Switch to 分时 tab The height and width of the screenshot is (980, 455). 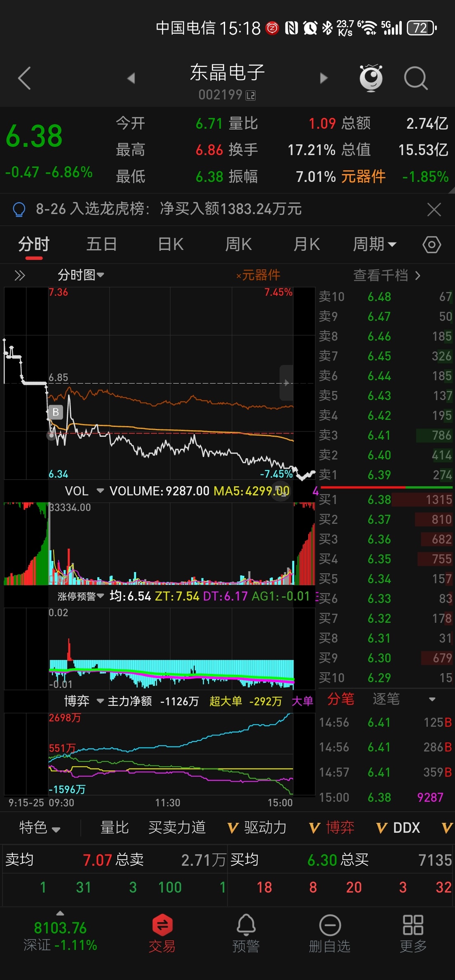pyautogui.click(x=34, y=245)
